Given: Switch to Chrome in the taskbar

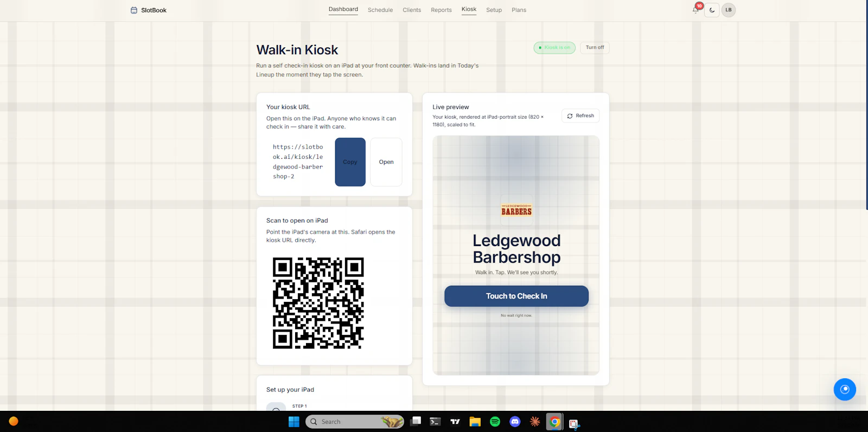Looking at the screenshot, I should click(x=554, y=422).
